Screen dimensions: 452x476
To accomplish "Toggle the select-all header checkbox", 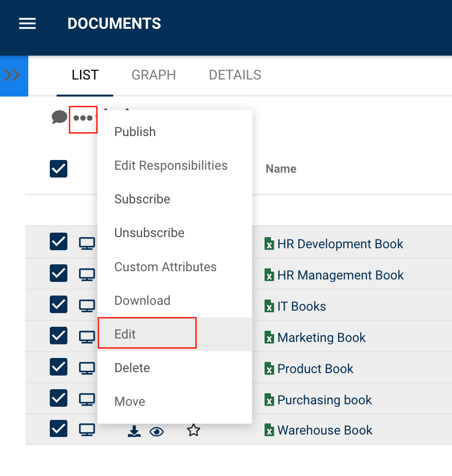I will click(x=59, y=169).
